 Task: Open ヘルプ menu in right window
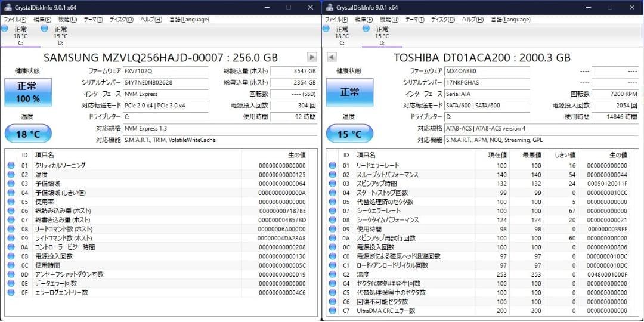(x=473, y=19)
